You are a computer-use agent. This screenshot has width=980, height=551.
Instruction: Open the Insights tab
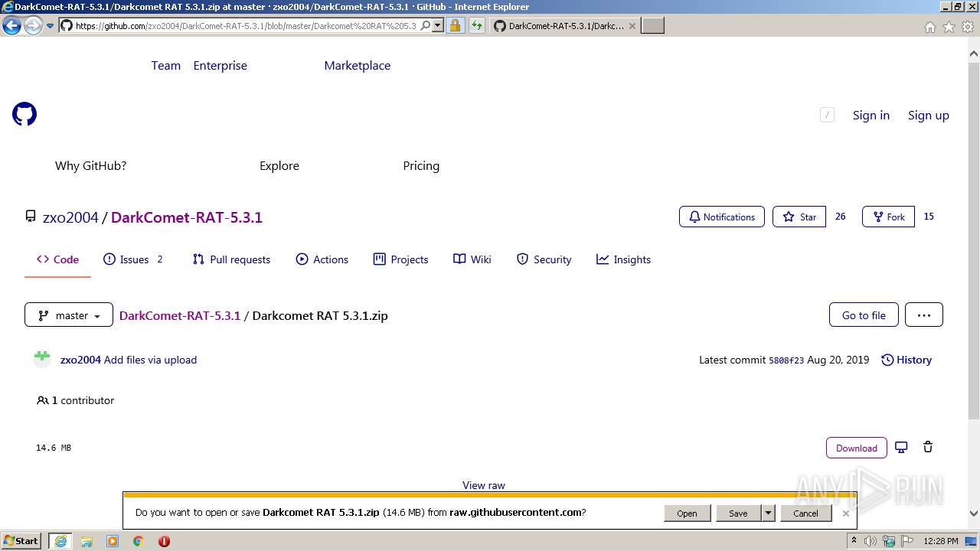pos(623,259)
